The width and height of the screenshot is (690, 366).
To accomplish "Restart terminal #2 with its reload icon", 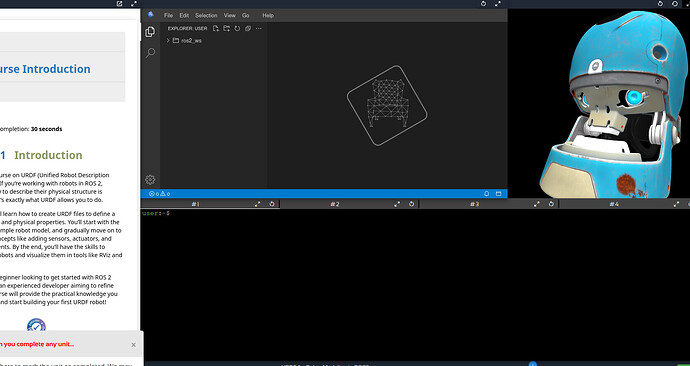I will (411, 204).
